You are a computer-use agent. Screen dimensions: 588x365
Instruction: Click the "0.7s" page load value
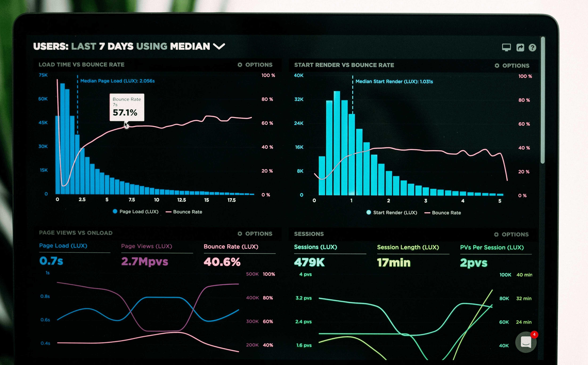(x=51, y=261)
